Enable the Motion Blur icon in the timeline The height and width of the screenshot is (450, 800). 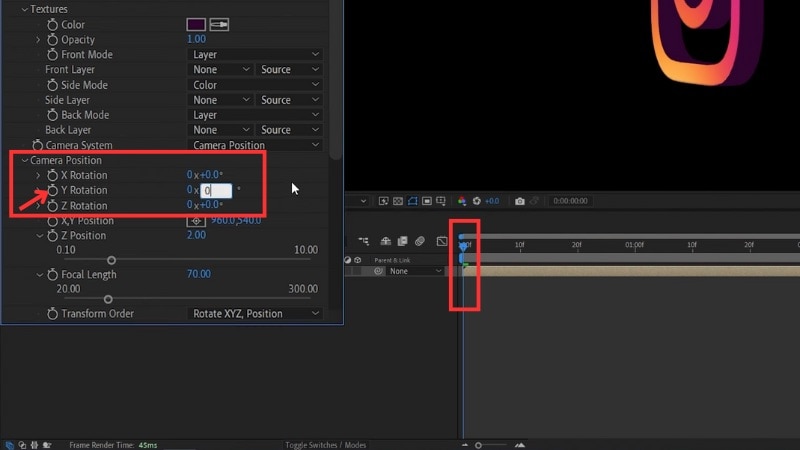pos(420,241)
